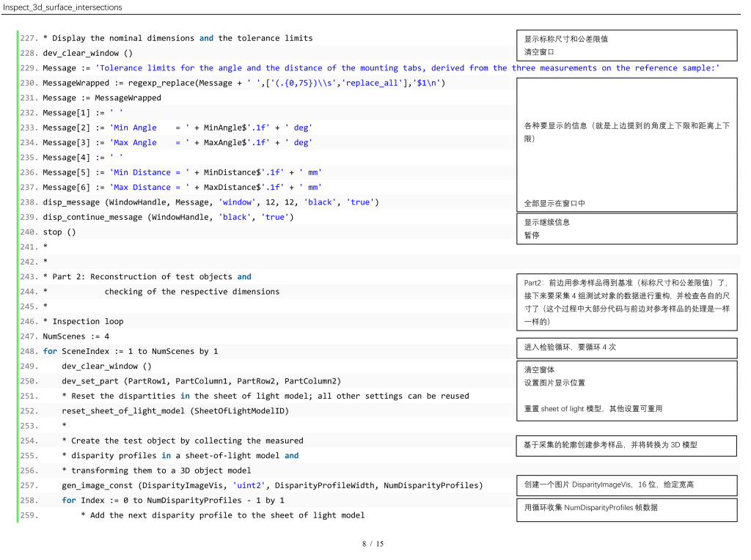Click the 'Max Distance' string on line 237
Viewport: 751px width, 560px height.
139,187
